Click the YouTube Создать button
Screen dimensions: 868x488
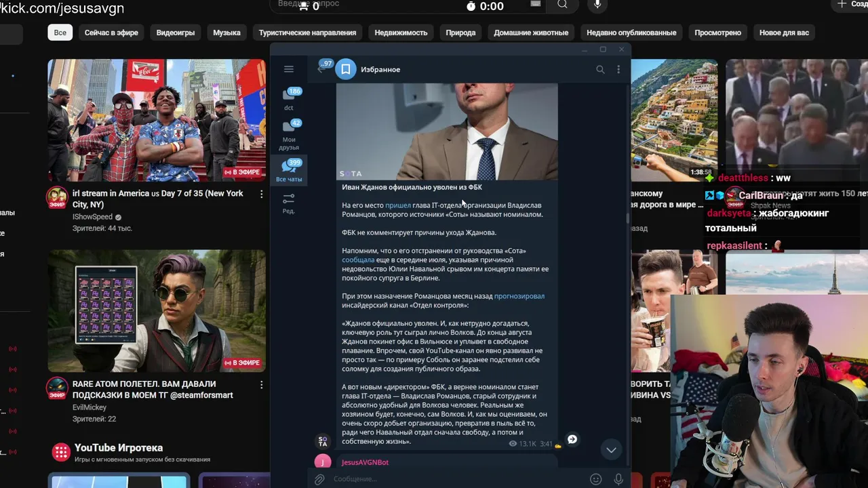(x=850, y=4)
